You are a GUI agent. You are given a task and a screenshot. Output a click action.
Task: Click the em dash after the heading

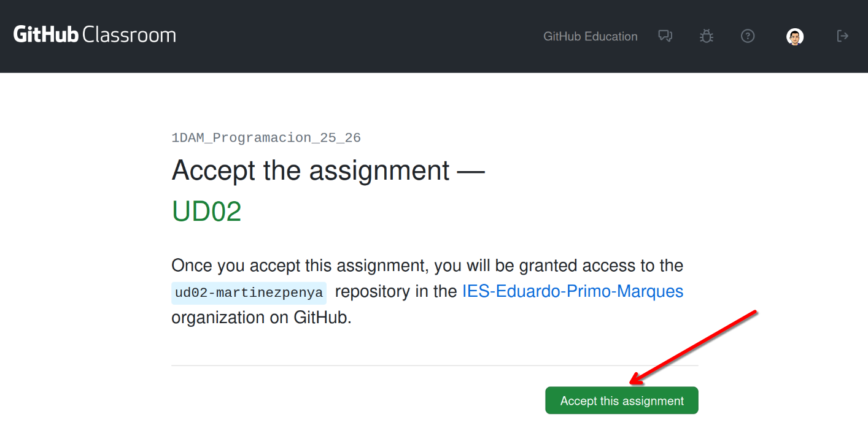pos(471,171)
